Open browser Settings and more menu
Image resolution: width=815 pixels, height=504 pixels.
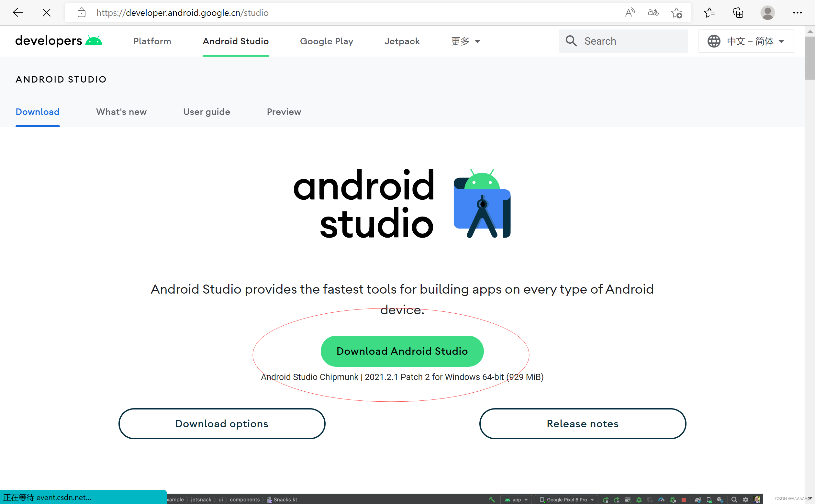tap(797, 13)
